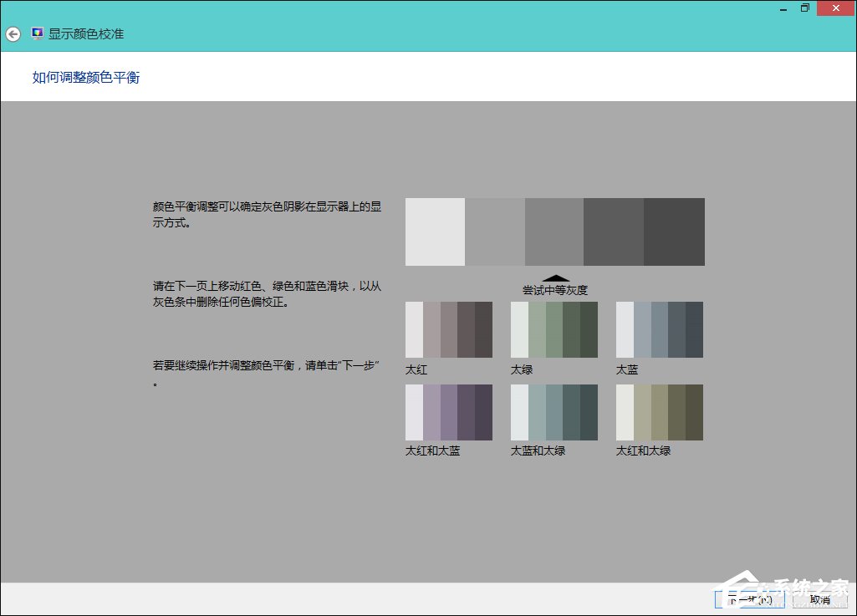Select the 太蓝 example swatch

click(x=659, y=329)
